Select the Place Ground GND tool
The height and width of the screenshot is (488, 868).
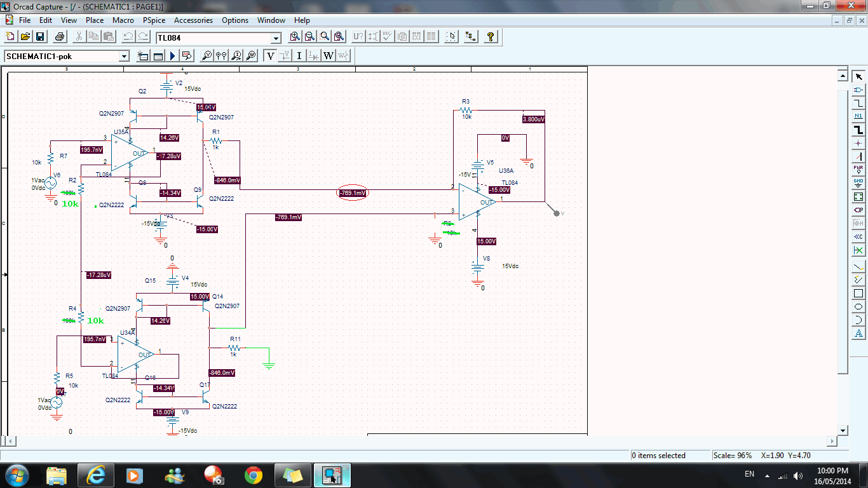(x=858, y=183)
